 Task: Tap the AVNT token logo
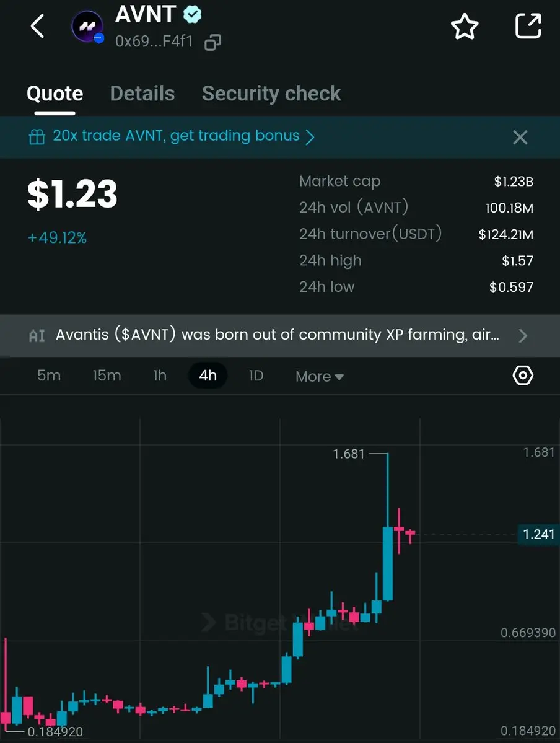[x=87, y=27]
